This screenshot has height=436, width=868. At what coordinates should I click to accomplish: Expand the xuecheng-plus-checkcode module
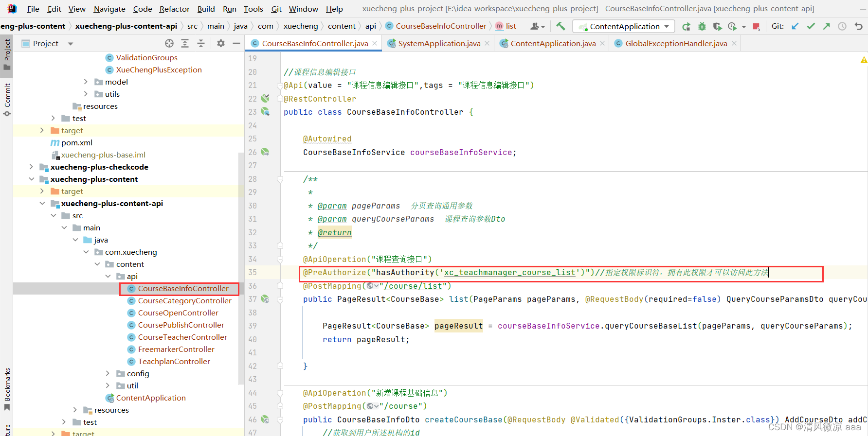tap(31, 167)
